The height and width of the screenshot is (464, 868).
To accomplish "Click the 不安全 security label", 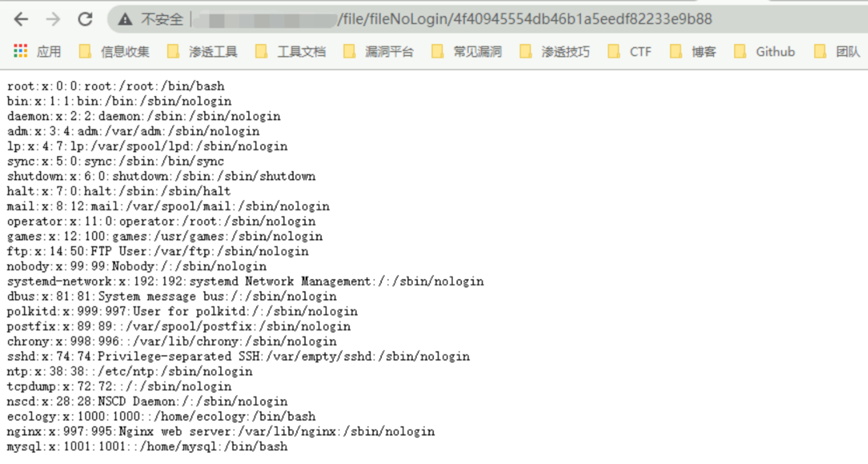I will point(162,19).
